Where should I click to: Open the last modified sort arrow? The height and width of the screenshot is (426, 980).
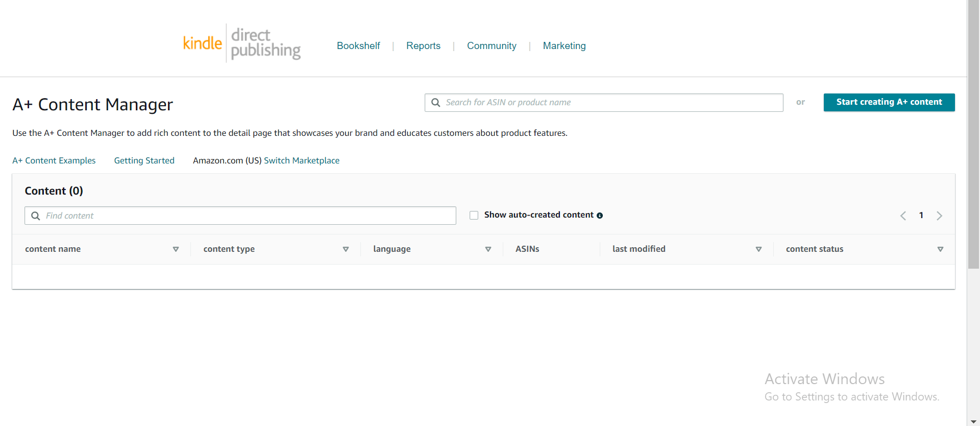click(758, 249)
